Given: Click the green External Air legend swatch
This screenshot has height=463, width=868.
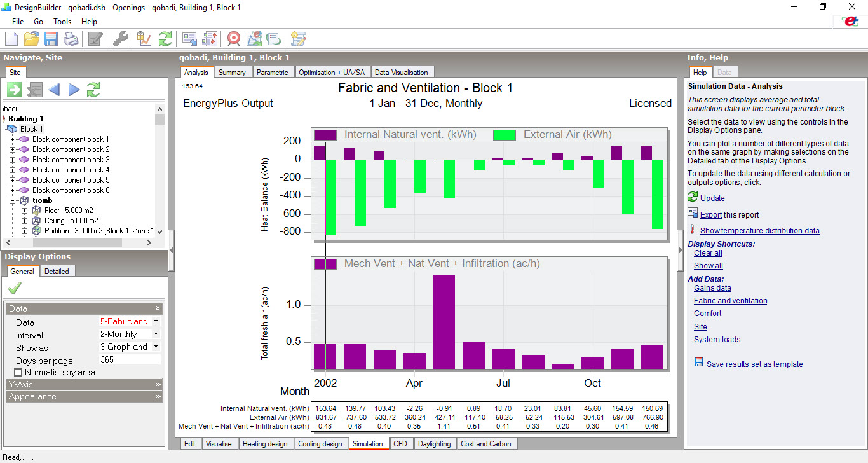Looking at the screenshot, I should click(505, 135).
